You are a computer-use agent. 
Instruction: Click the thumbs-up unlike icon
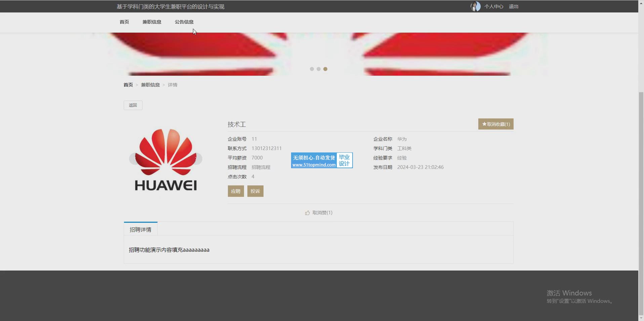[x=307, y=213]
